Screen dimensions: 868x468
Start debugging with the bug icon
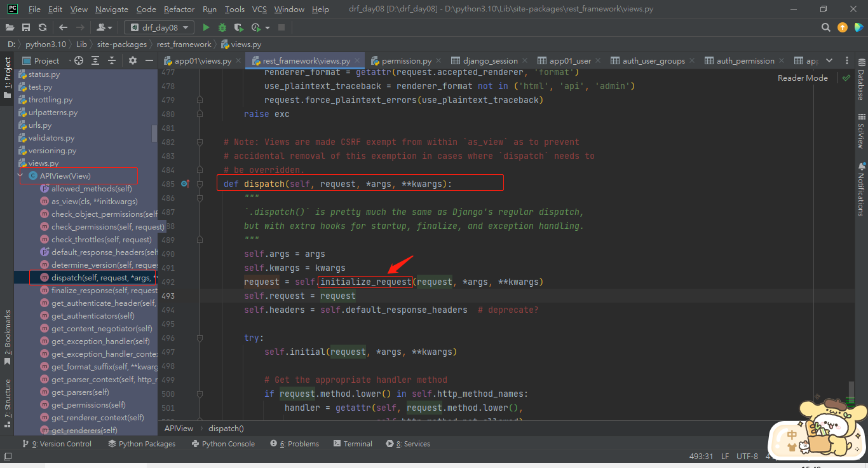pyautogui.click(x=222, y=27)
